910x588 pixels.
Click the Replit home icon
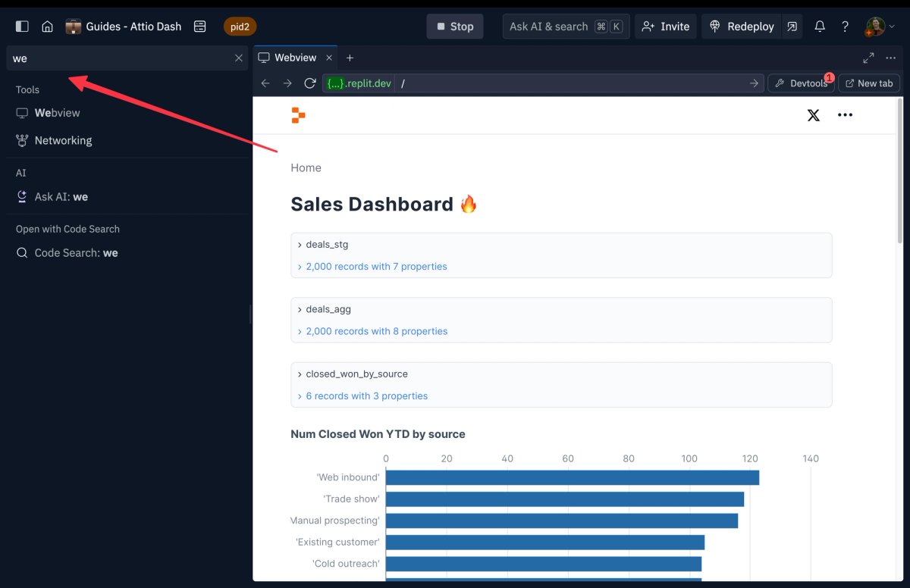pos(47,25)
